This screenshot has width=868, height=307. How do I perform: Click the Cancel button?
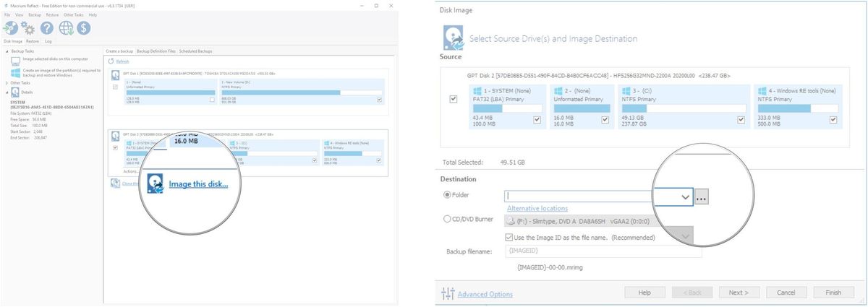click(786, 293)
